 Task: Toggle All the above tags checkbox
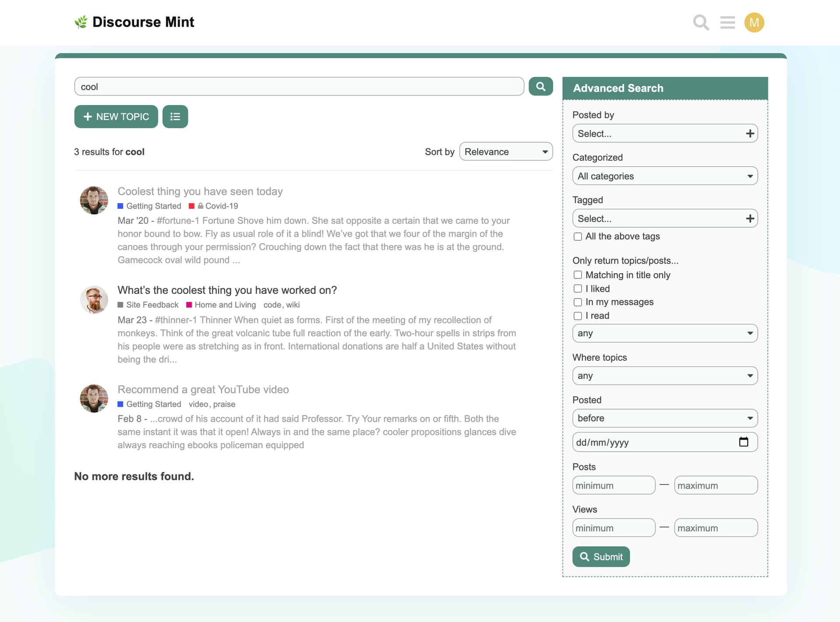(577, 236)
